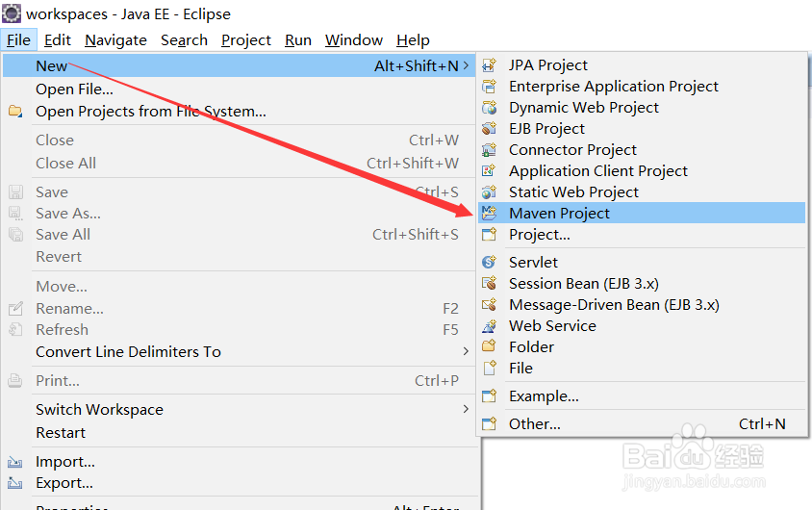Screen dimensions: 812x510
Task: Choose Connector Project entry
Action: (642, 150)
